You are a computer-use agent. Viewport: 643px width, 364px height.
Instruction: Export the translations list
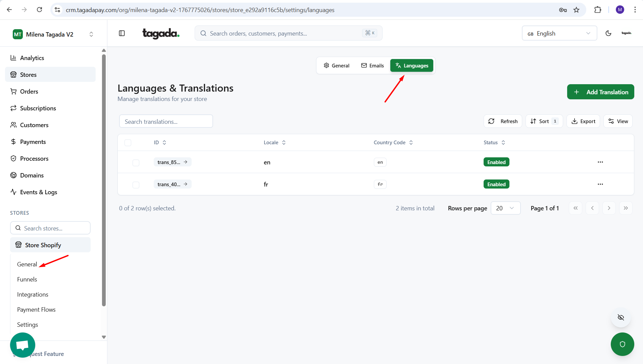[x=583, y=121]
